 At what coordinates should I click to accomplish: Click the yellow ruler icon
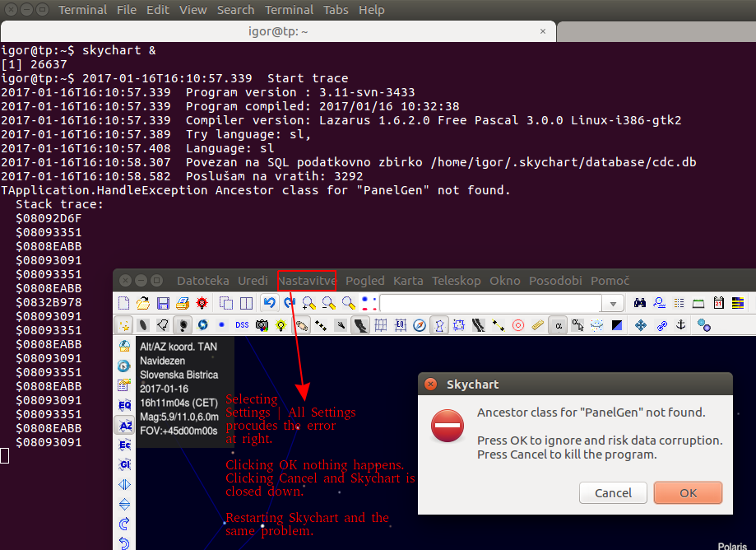click(x=537, y=326)
